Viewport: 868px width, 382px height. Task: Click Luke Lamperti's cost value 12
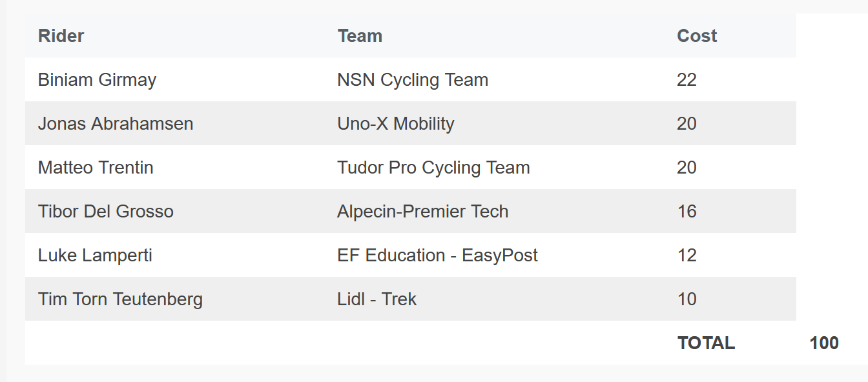click(687, 256)
